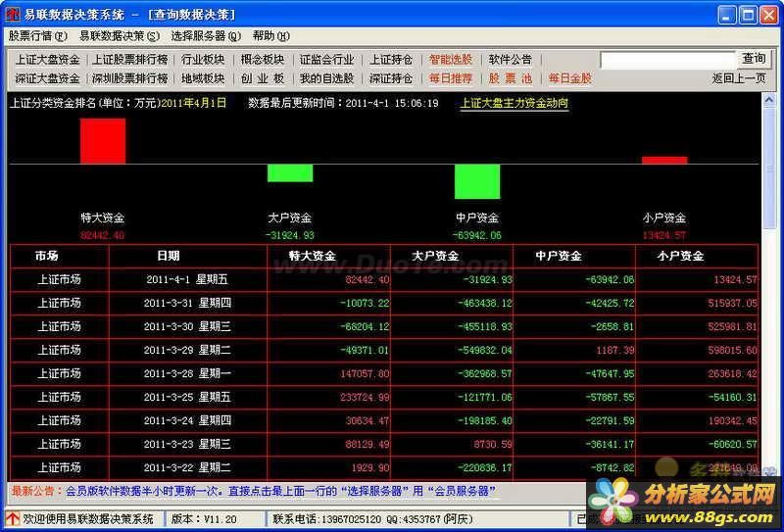Viewport: 784px width, 532px height.
Task: Click the 市场 column header
Action: [x=46, y=256]
